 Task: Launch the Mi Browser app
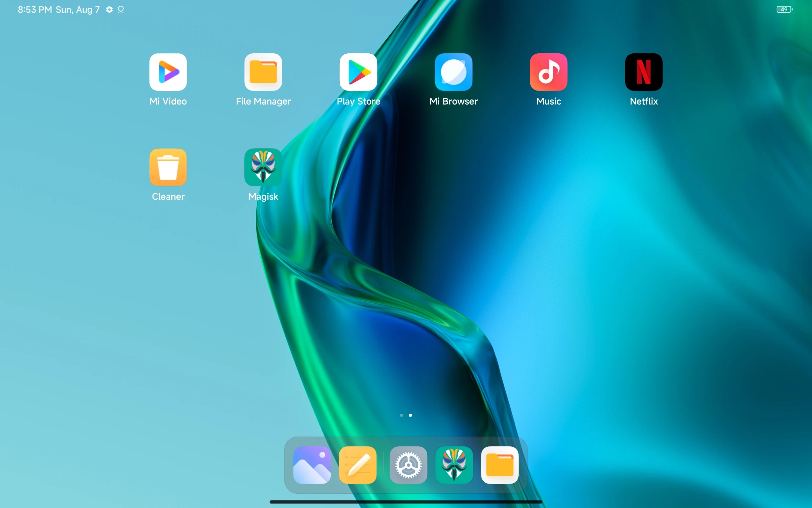(x=453, y=72)
